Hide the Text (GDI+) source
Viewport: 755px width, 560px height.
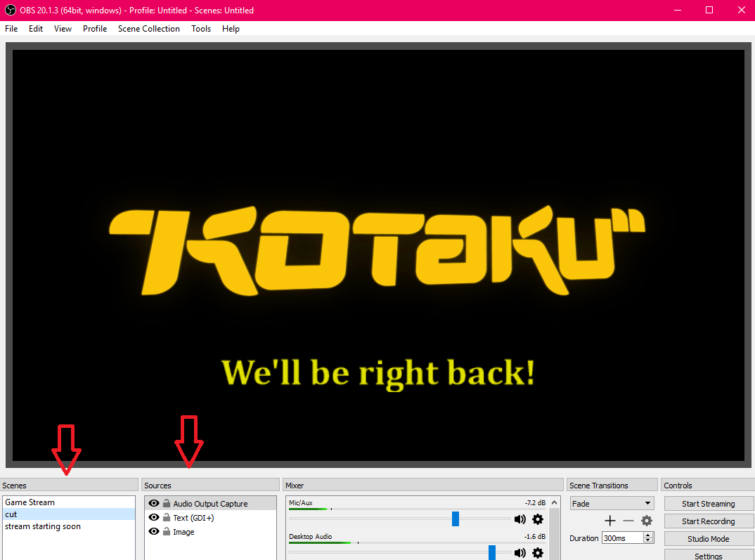(154, 518)
